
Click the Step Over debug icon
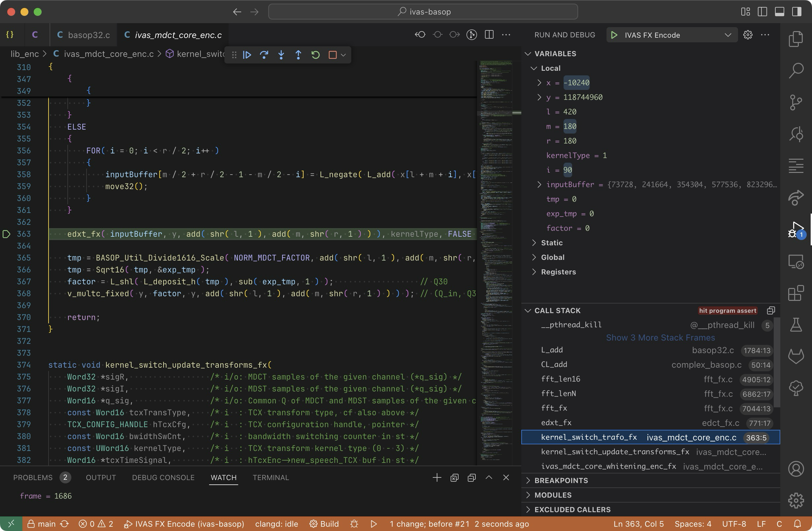coord(264,55)
